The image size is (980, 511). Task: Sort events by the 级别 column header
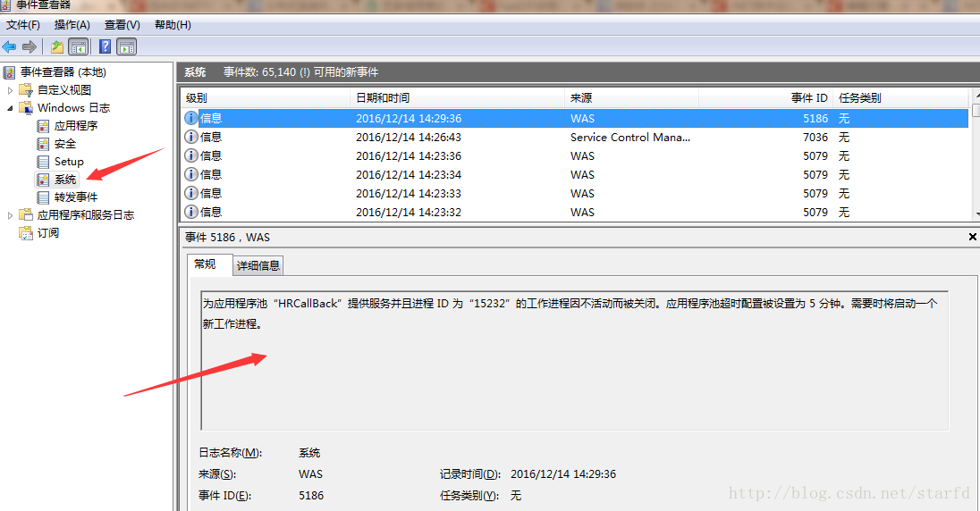tap(266, 98)
